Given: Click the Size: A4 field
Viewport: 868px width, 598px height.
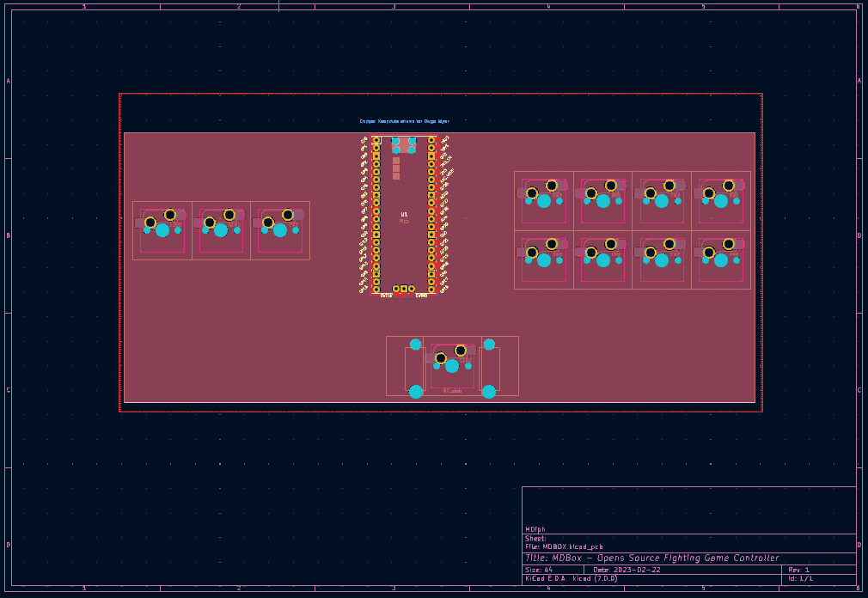Looking at the screenshot, I should tap(539, 570).
